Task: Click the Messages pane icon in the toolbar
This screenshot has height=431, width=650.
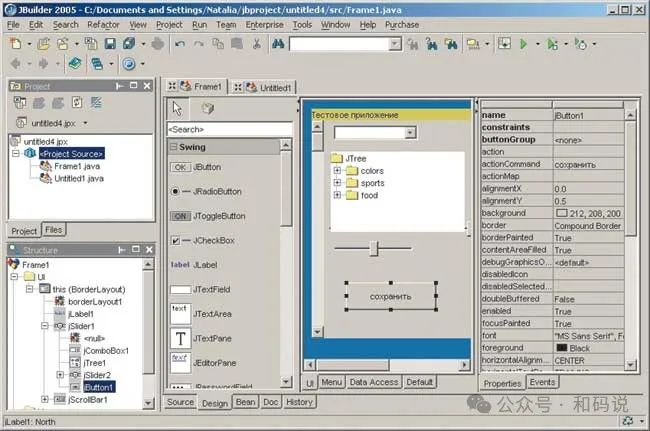Action: (504, 44)
